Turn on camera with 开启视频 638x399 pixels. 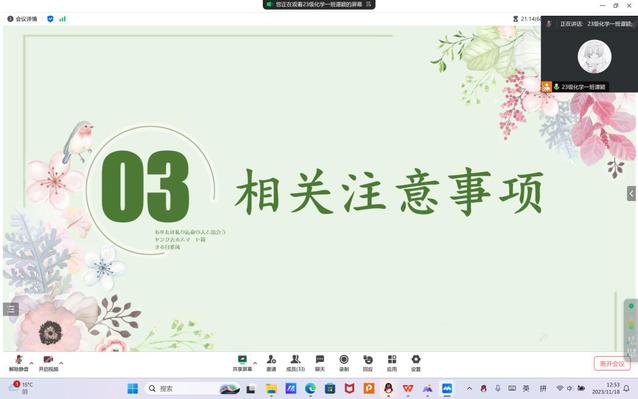click(x=48, y=363)
